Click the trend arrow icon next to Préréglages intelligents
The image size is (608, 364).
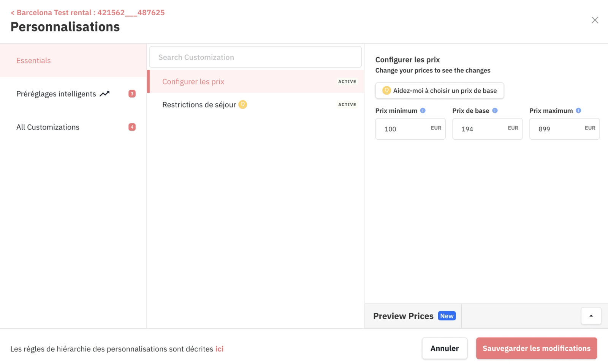104,94
